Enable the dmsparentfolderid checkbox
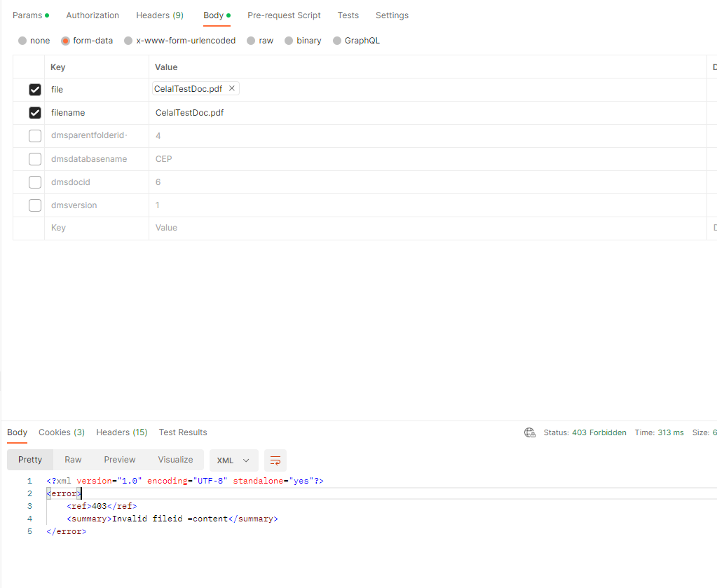The image size is (717, 588). [x=35, y=136]
